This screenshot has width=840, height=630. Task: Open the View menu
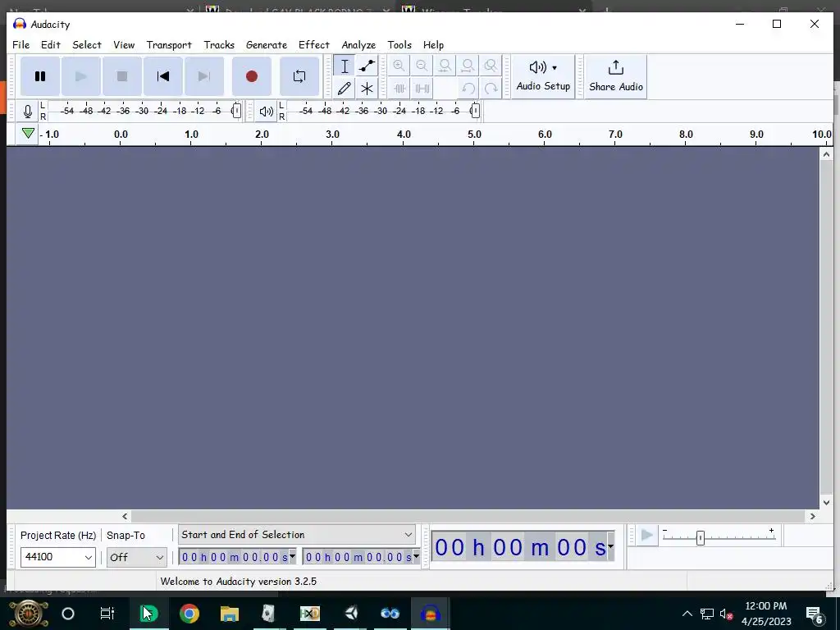point(124,45)
